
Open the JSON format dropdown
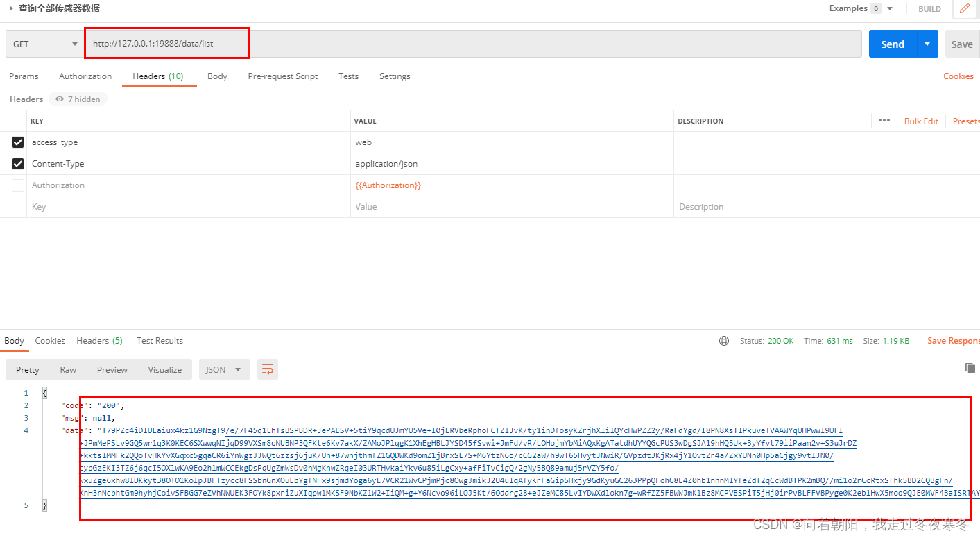click(225, 369)
